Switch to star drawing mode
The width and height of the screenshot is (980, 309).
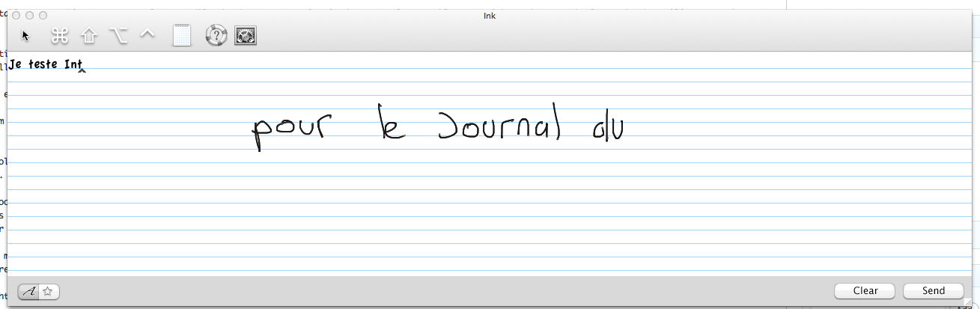point(49,292)
